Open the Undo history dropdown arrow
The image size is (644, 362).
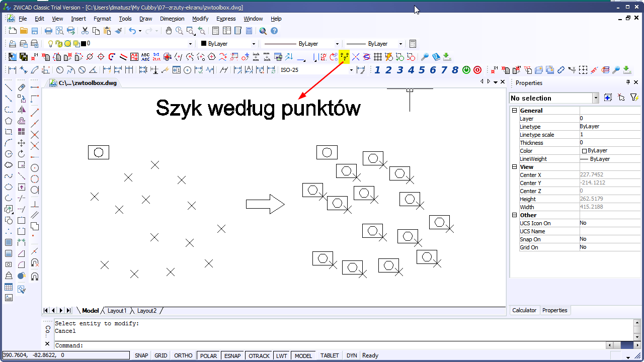pos(140,31)
